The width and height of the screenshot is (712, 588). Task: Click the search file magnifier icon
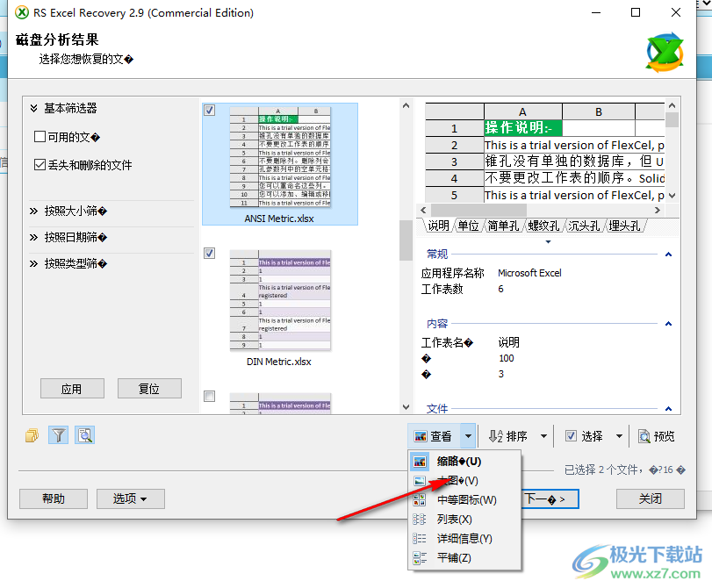pyautogui.click(x=85, y=435)
